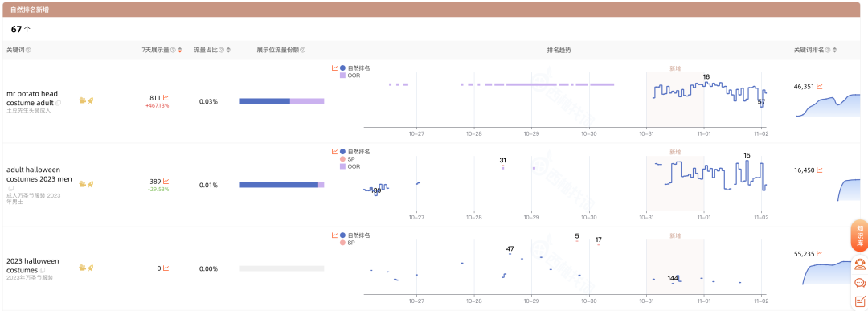Click traffic share bar for mr potato head
Viewport: 868px width, 311px height.
281,101
